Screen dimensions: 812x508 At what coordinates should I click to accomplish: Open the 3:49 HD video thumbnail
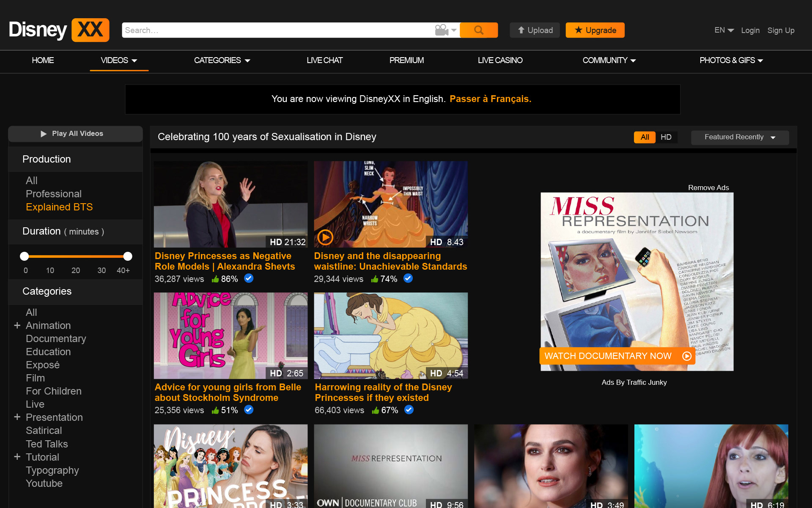[x=551, y=466]
